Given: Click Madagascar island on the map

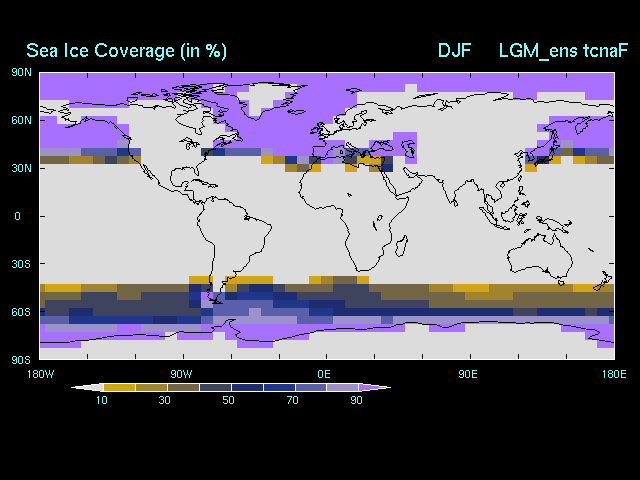Looking at the screenshot, I should coord(402,246).
